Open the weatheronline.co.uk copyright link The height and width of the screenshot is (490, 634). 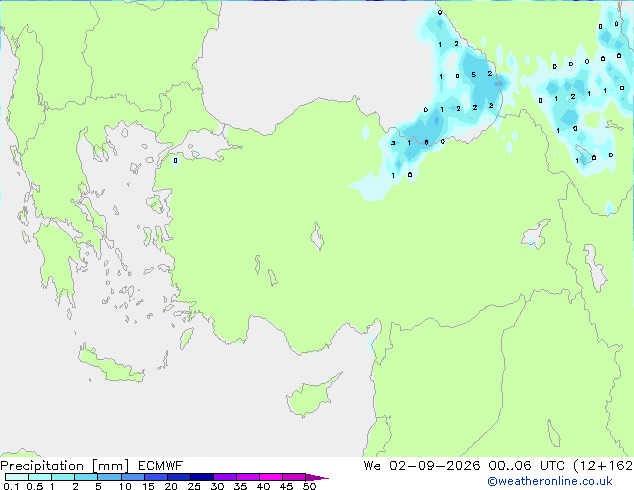click(x=549, y=481)
